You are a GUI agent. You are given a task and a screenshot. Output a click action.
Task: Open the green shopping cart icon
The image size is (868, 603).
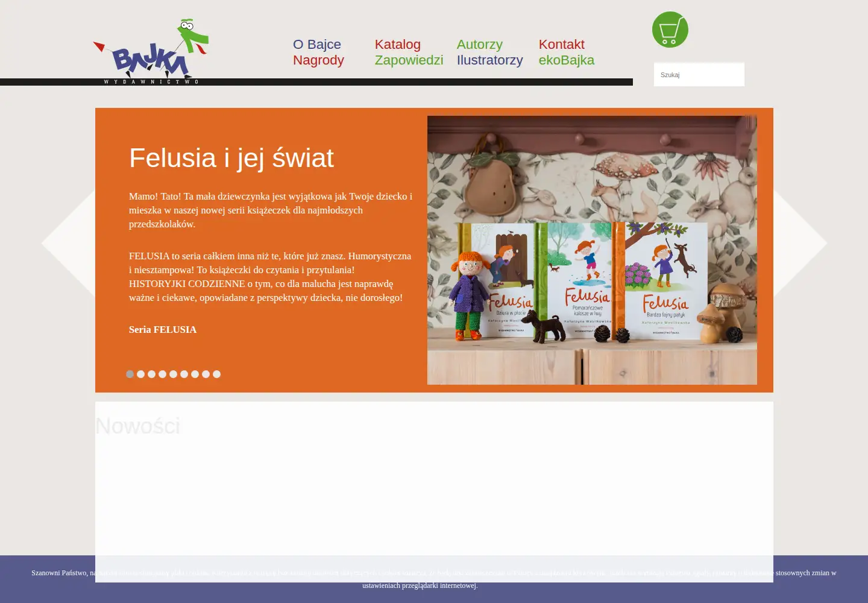pyautogui.click(x=670, y=30)
